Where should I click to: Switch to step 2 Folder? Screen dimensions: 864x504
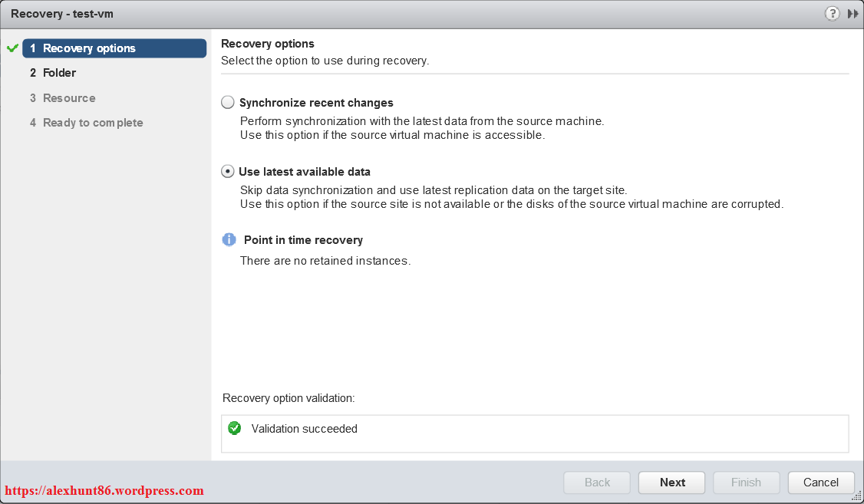pos(59,73)
